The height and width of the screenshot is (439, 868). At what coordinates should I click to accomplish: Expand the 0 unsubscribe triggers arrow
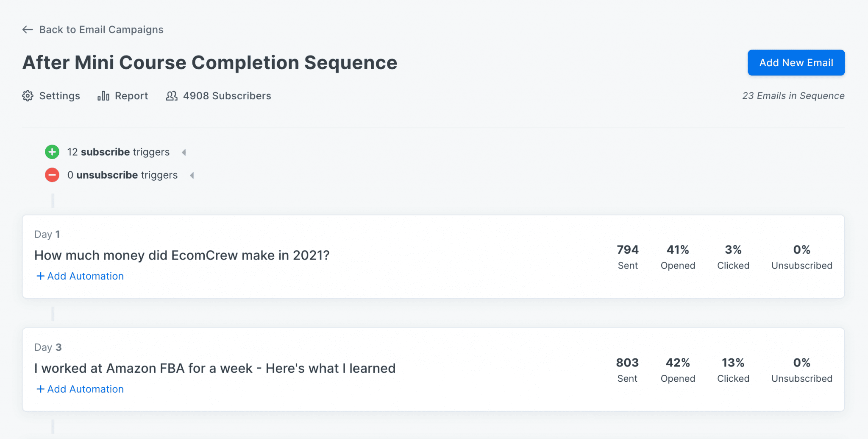(x=192, y=175)
